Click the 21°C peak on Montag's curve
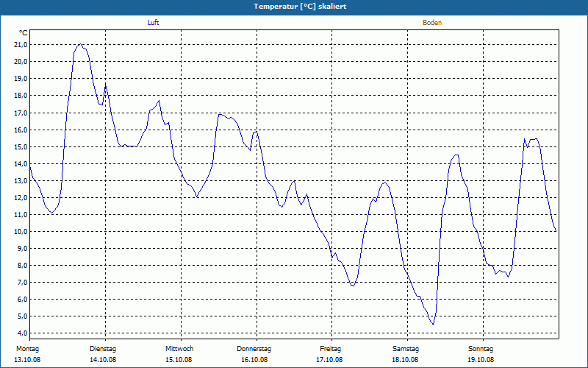This screenshot has width=588, height=368. (x=80, y=44)
